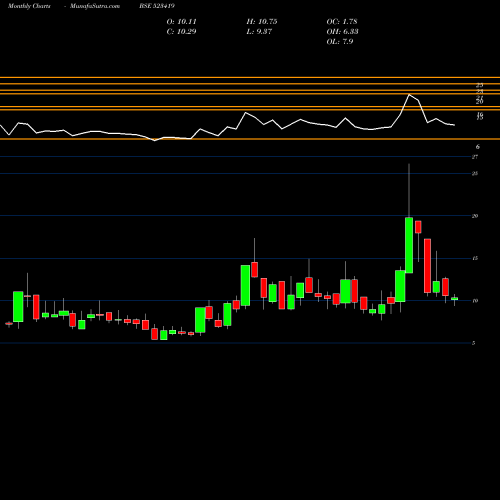Click the price axis label '20' beside the blue gridline

[475, 216]
